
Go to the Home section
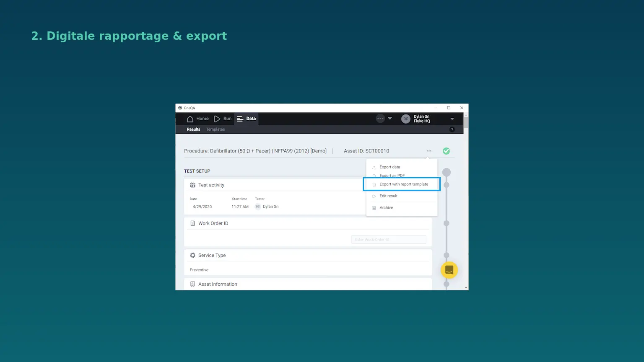pos(197,119)
